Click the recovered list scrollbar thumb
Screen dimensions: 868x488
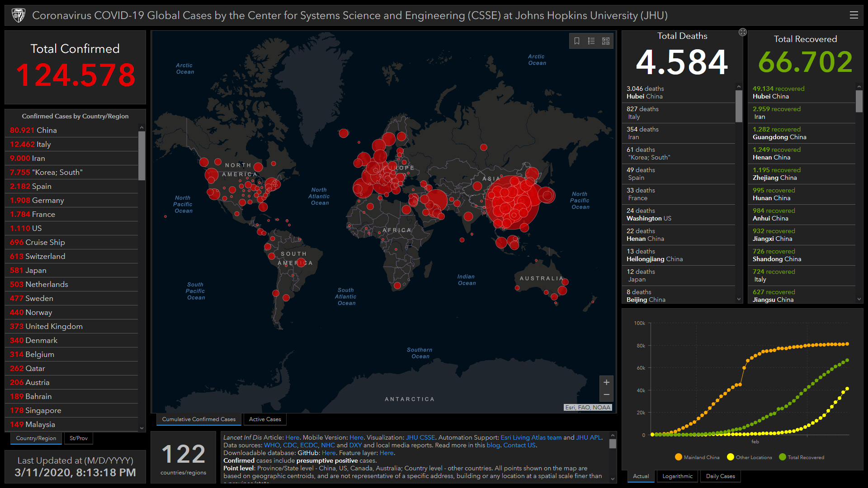coord(859,101)
